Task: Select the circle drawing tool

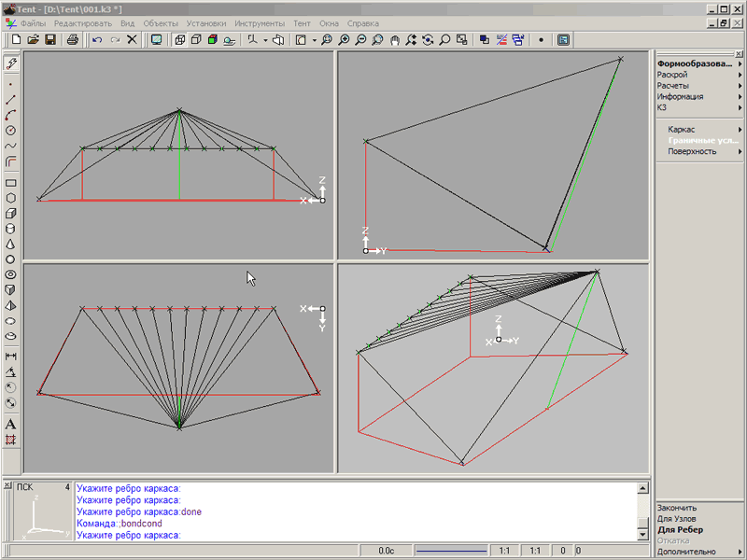Action: (x=10, y=130)
